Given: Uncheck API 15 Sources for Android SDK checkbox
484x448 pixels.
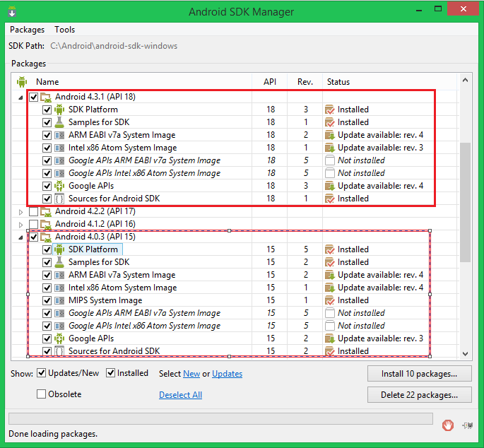Looking at the screenshot, I should [47, 351].
